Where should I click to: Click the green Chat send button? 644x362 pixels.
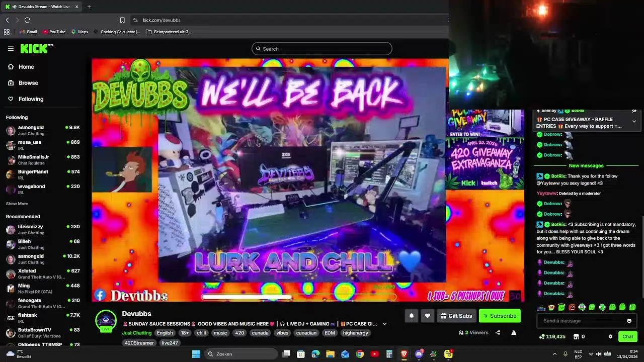click(x=628, y=336)
